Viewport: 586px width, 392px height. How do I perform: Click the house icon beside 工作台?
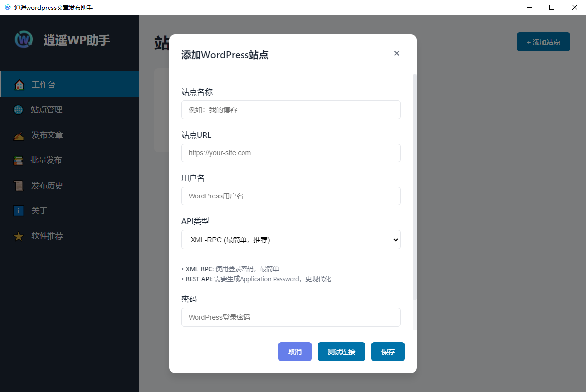tap(19, 85)
